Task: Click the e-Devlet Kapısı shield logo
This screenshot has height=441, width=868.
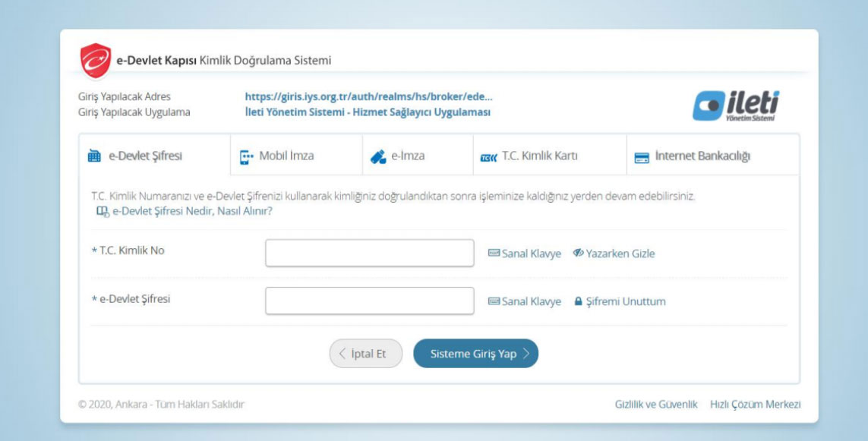Action: [x=95, y=61]
